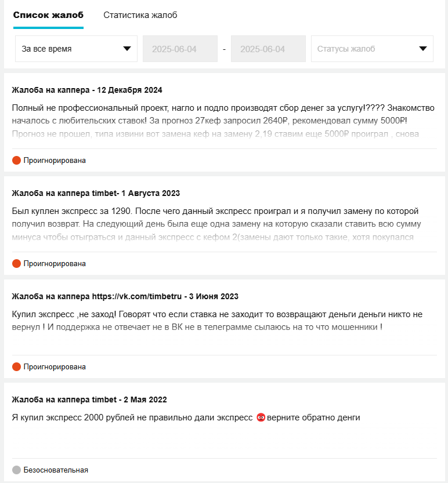This screenshot has width=448, height=483.
Task: Click the arrow in the Статусы жалоб selector
Action: pos(423,49)
